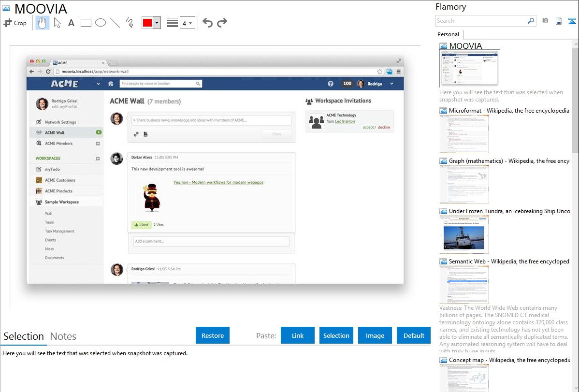Open the color picker dropdown arrow
The height and width of the screenshot is (392, 579).
157,23
